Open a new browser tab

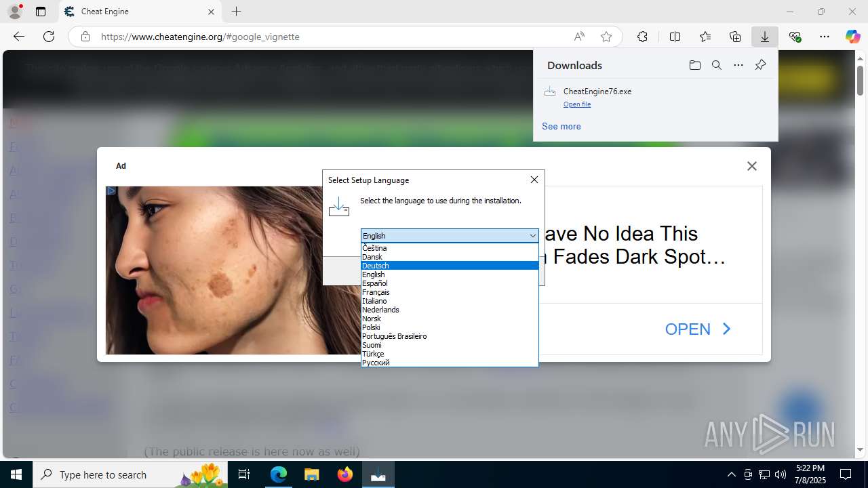tap(236, 12)
